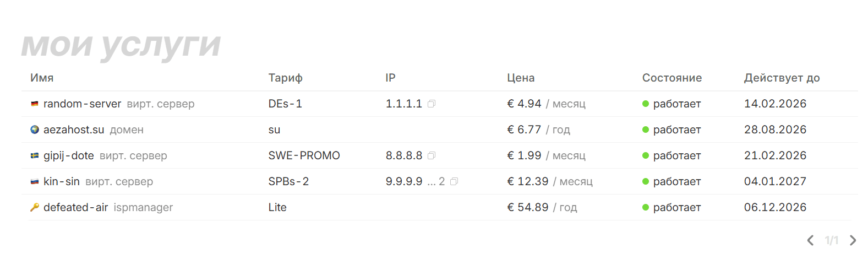Screen dimensions: 868x264
Task: Click the German flag beside random-server
Action: [x=35, y=104]
